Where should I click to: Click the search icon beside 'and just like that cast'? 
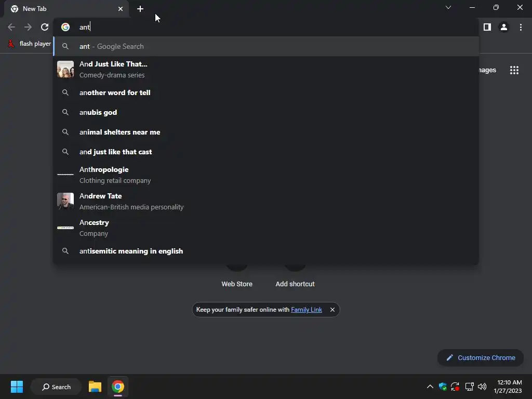tap(65, 152)
